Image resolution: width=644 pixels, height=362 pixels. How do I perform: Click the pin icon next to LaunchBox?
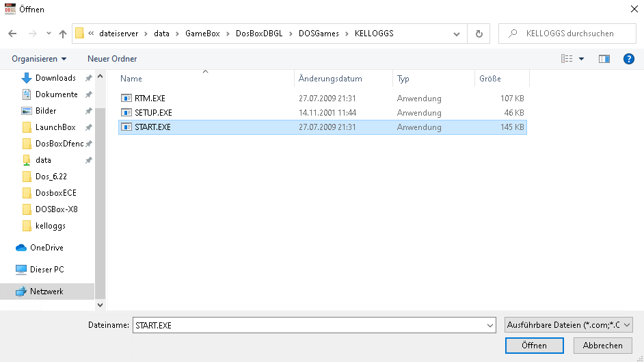click(88, 127)
